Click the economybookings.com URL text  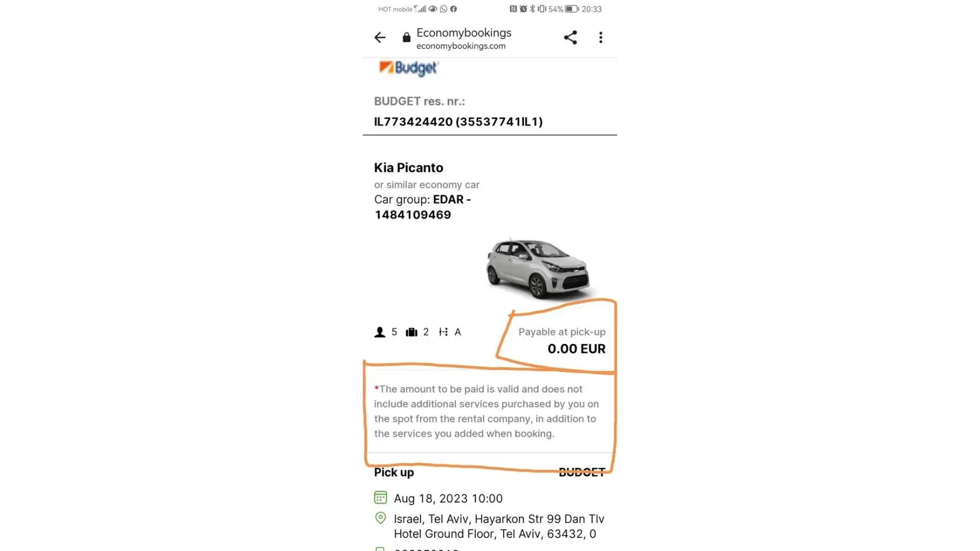(461, 46)
